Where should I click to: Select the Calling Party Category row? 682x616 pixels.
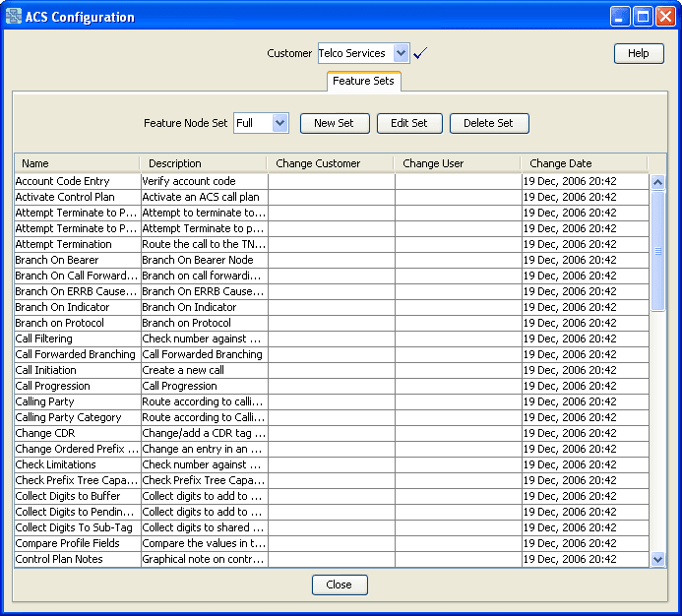(332, 417)
